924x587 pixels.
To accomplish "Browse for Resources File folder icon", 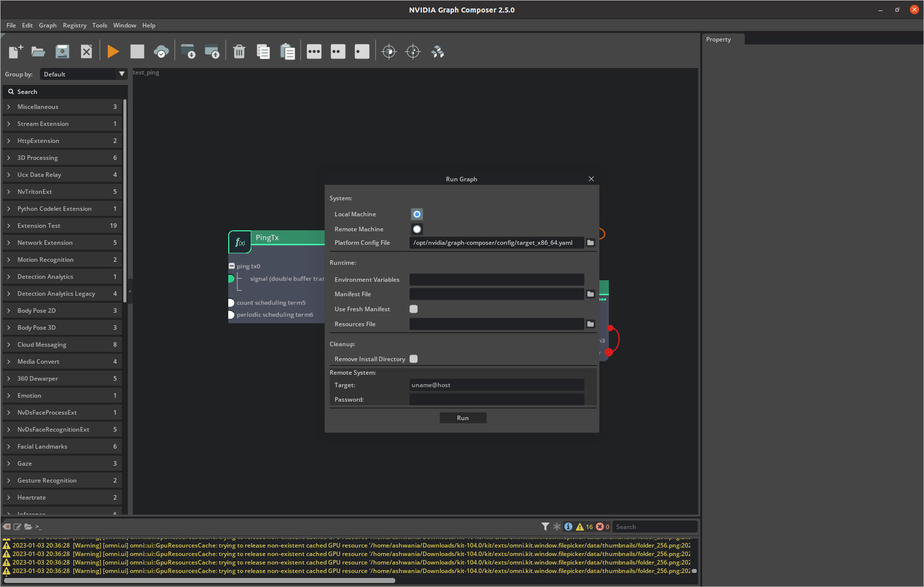I will coord(590,324).
